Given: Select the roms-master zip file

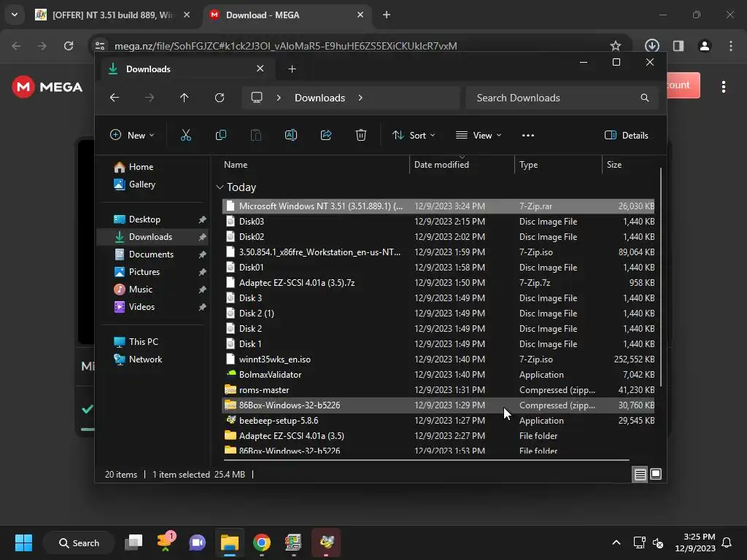Looking at the screenshot, I should coord(438,389).
